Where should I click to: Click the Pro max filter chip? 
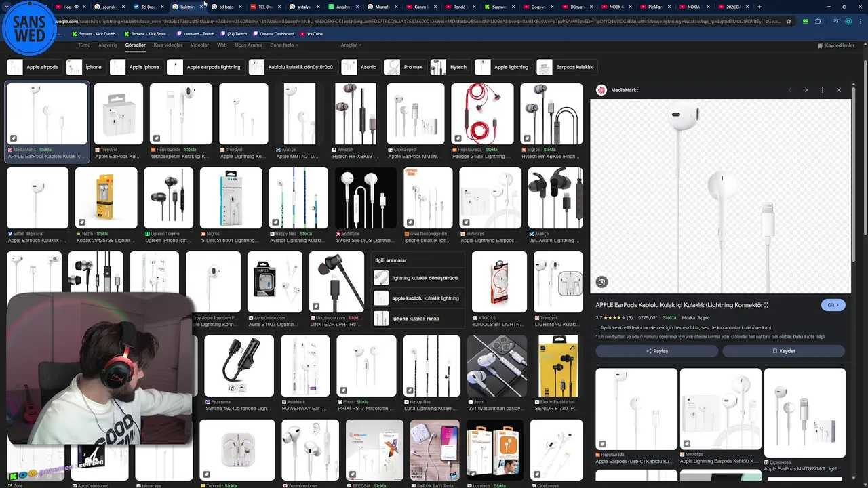pos(405,67)
